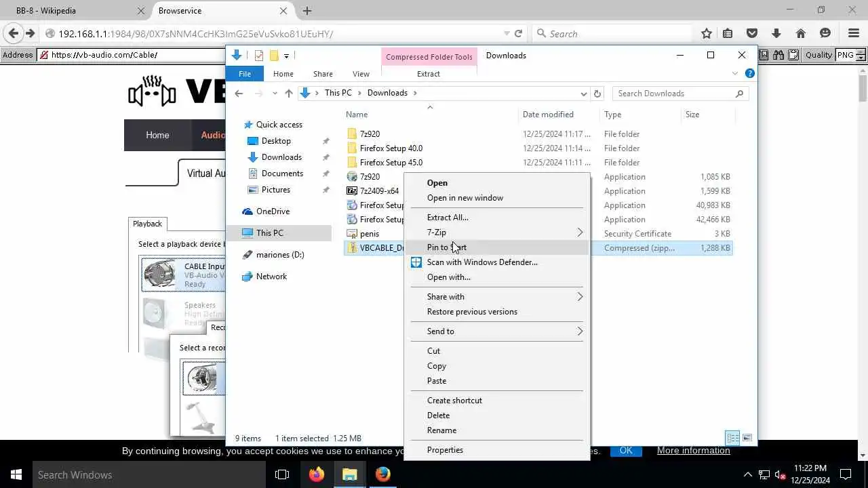868x488 pixels.
Task: Open the Action Center notification icon
Action: click(x=846, y=474)
